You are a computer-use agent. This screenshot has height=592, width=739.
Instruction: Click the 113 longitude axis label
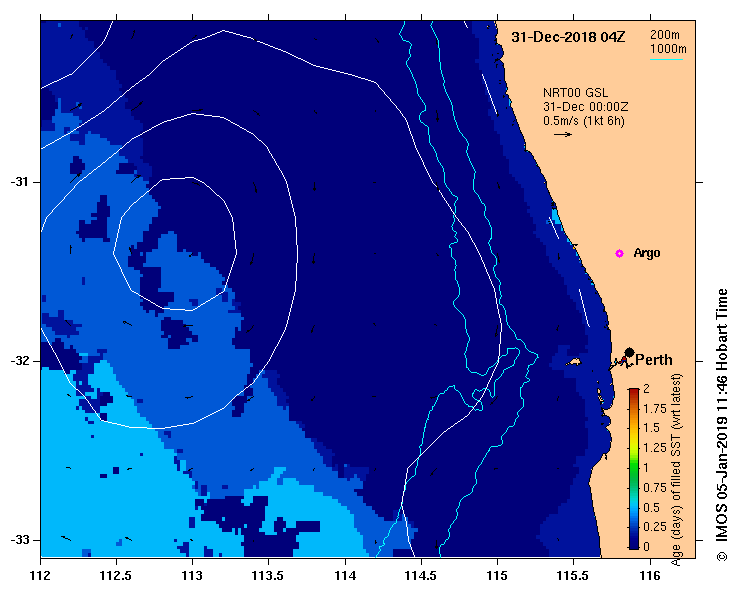click(192, 576)
